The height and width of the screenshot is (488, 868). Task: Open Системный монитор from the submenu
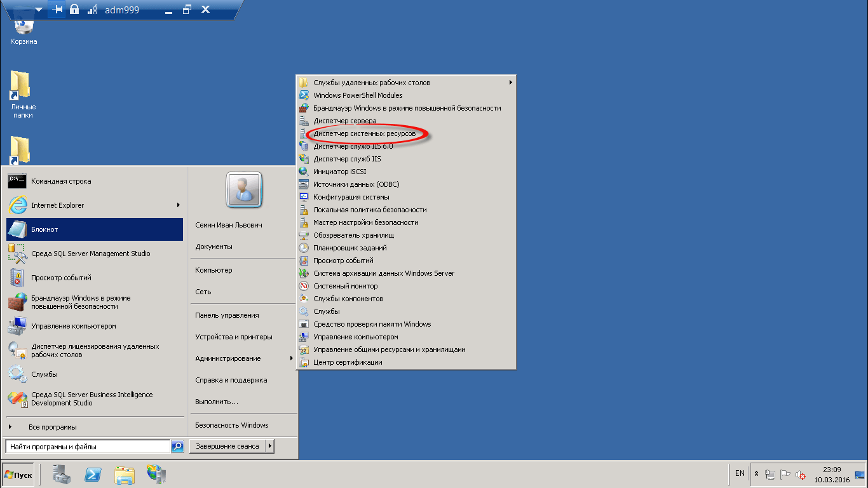tap(406, 286)
